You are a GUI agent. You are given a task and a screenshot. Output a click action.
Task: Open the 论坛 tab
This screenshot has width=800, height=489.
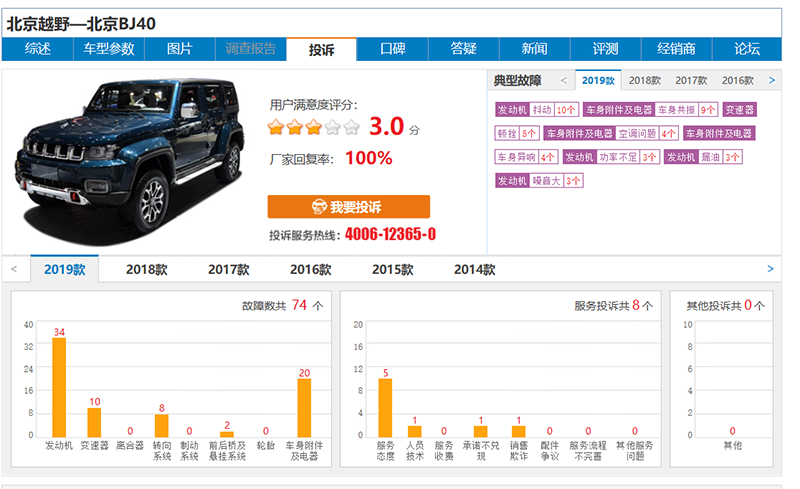(x=747, y=49)
